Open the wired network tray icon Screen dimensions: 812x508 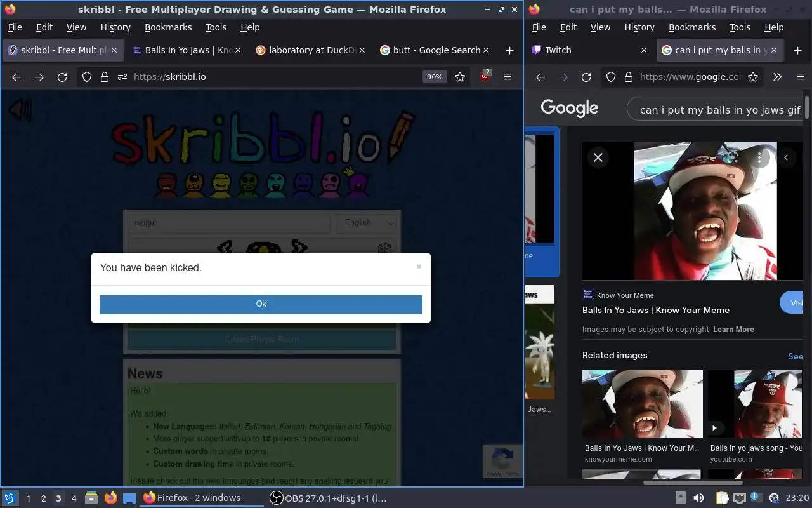tap(739, 498)
